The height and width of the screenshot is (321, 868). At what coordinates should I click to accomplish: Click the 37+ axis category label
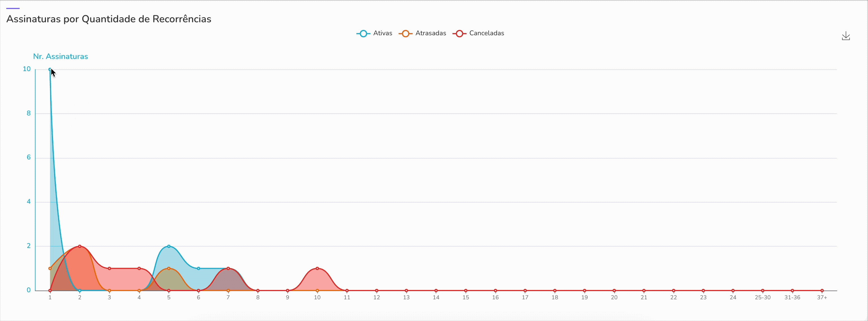pos(822,297)
